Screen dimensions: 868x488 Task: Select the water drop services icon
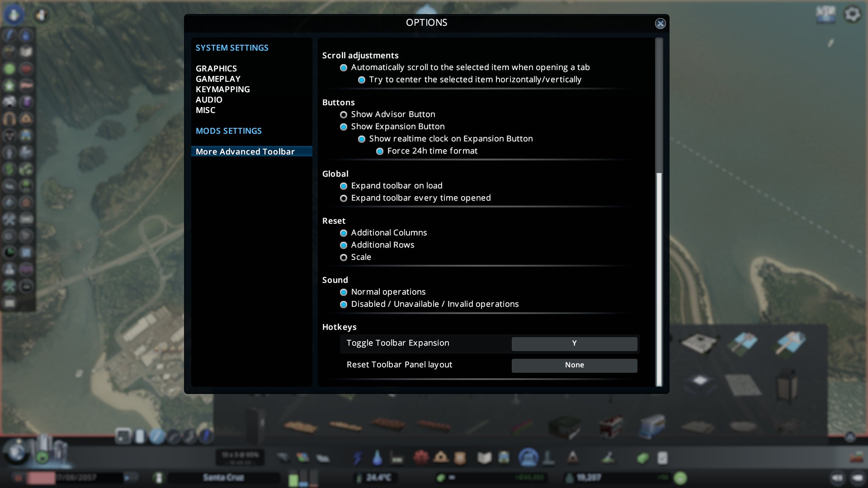point(377,458)
